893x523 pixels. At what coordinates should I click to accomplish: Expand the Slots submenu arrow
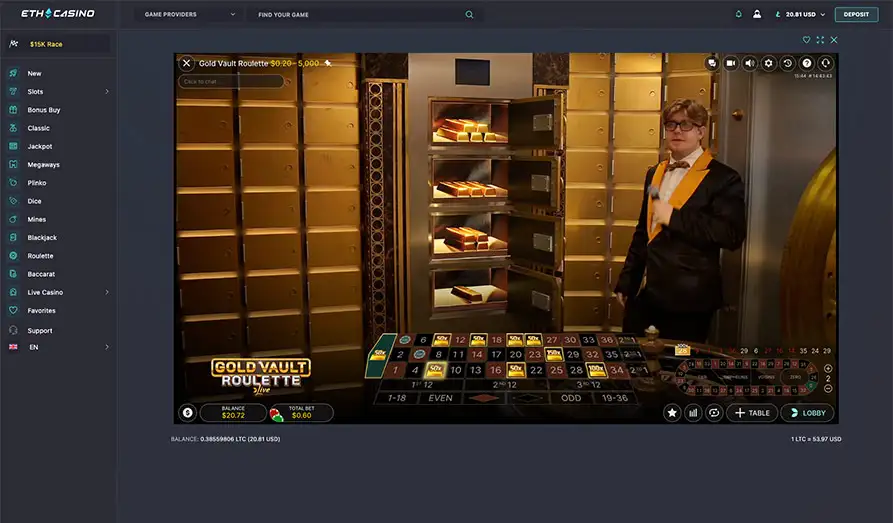tap(106, 92)
